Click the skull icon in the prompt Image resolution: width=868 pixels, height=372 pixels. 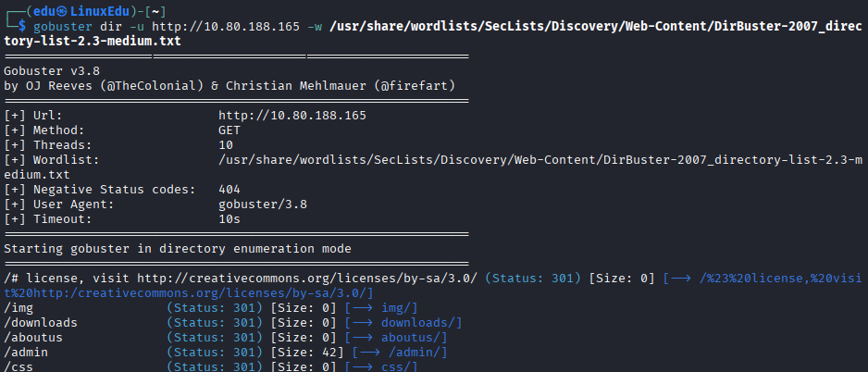click(62, 12)
